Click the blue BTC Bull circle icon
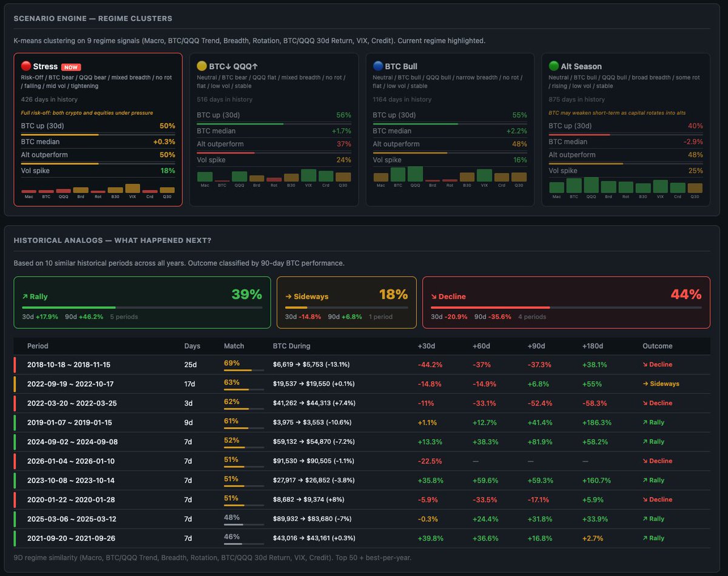The width and height of the screenshot is (728, 576). [378, 66]
